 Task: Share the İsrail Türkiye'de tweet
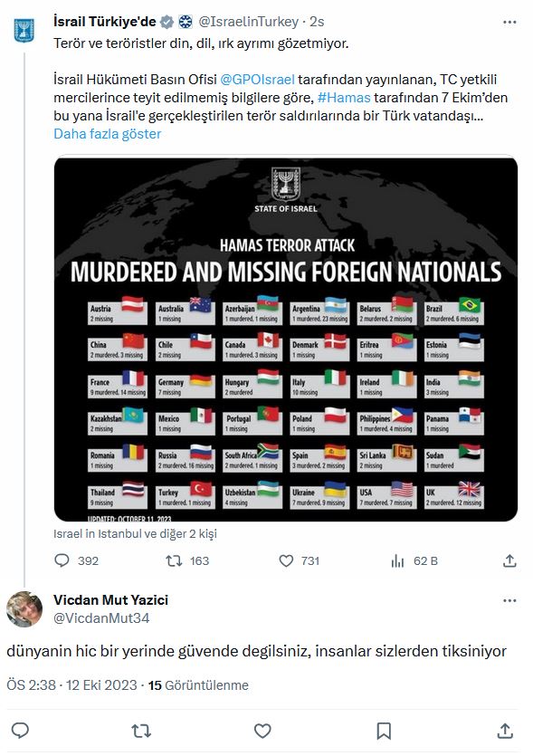point(509,560)
